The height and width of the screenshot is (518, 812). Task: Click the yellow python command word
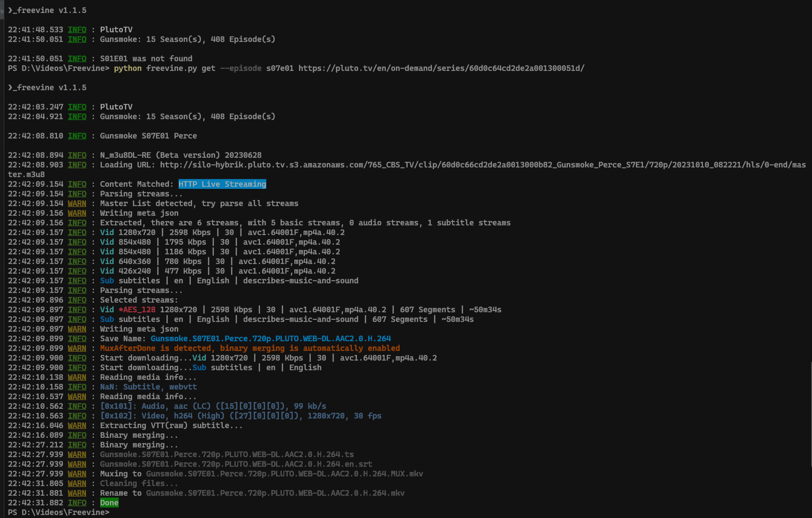(x=128, y=68)
